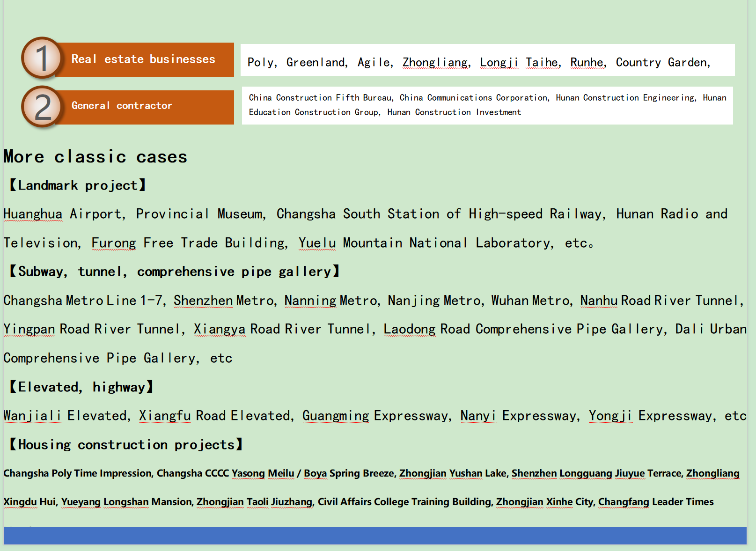
Task: Click the underlined word Yuelu
Action: 317,243
